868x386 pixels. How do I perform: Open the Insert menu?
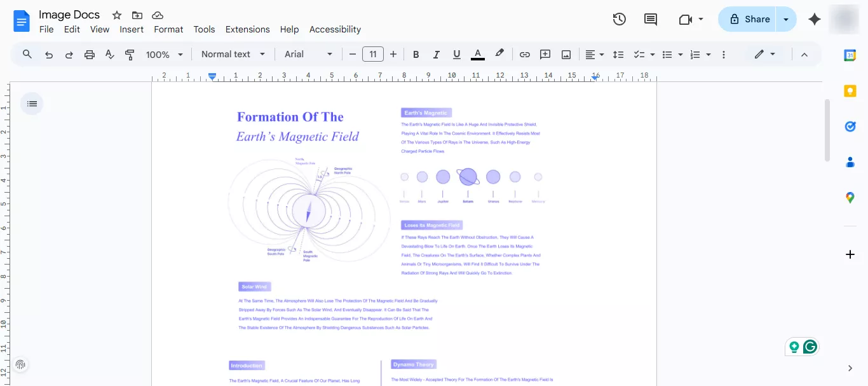click(132, 29)
